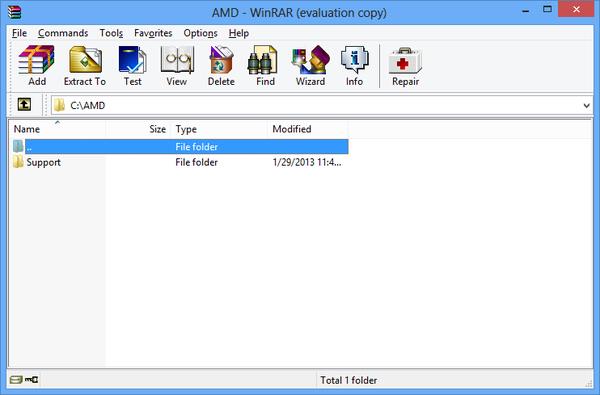Click the key password icon in status bar
The width and height of the screenshot is (600, 395).
pyautogui.click(x=31, y=380)
